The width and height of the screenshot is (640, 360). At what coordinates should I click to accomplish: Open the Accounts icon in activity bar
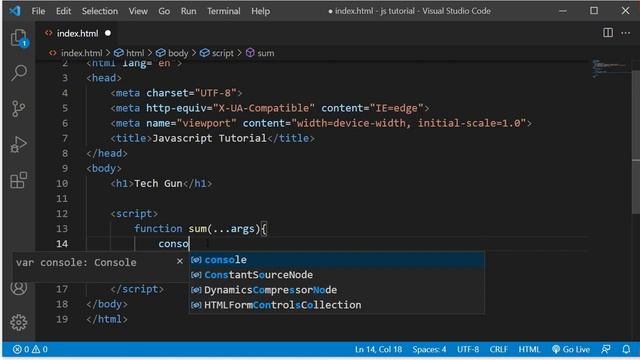click(19, 288)
